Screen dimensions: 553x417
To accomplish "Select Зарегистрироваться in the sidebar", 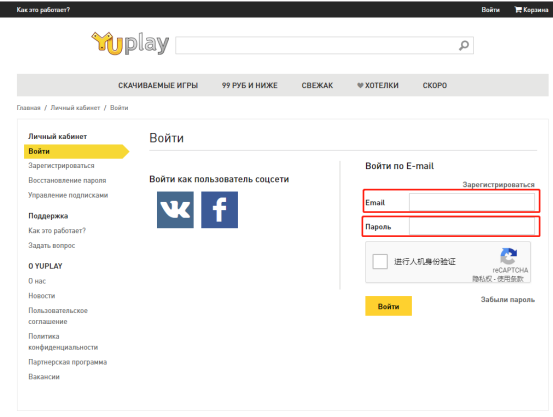I will pyautogui.click(x=61, y=165).
